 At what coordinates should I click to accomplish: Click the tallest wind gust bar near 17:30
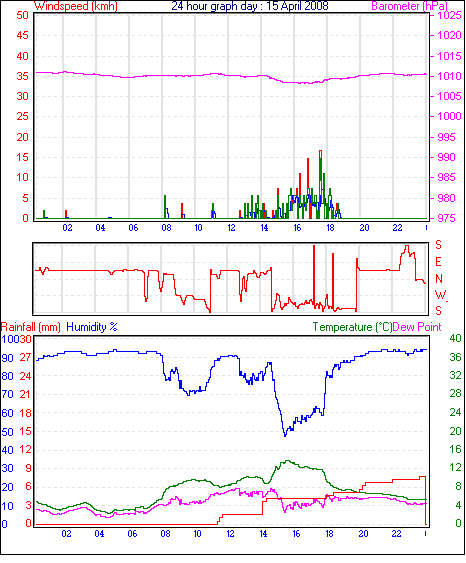[320, 184]
